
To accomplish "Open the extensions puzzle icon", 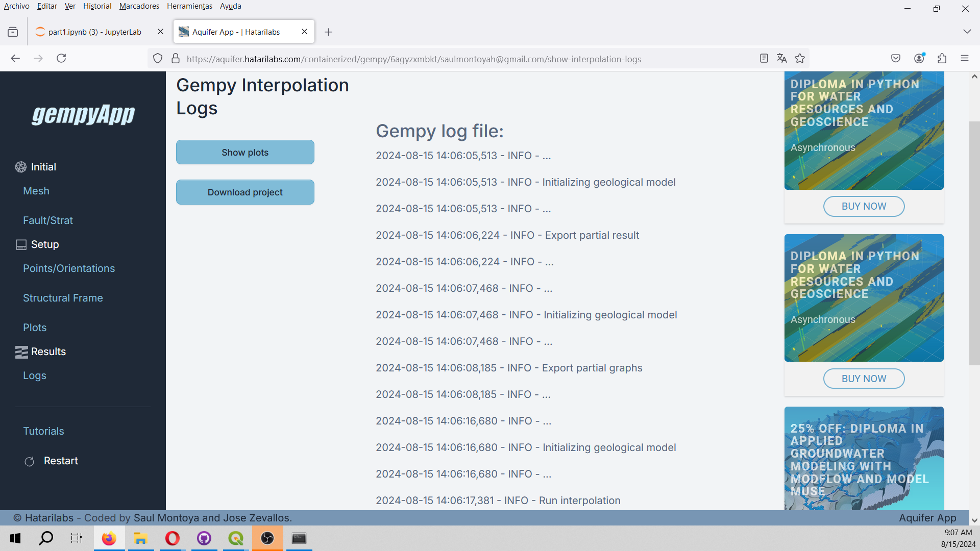I will coord(942,58).
